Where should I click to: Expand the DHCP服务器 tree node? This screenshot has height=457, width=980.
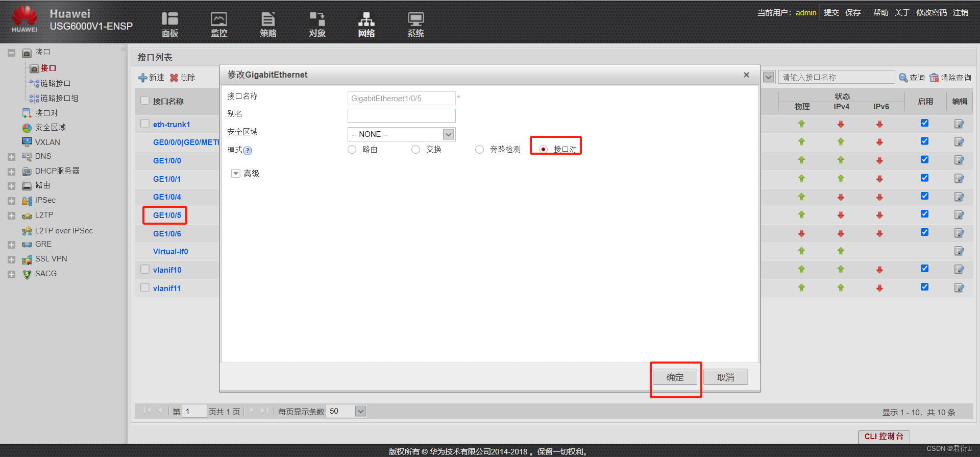click(11, 172)
